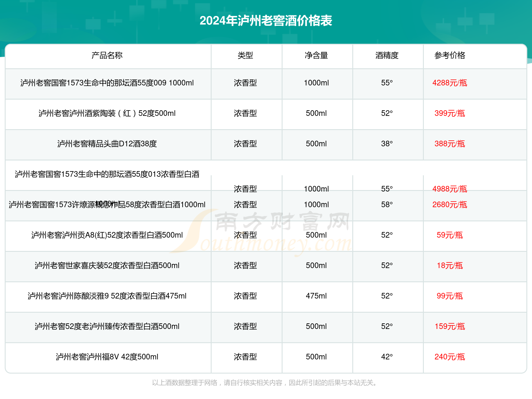
Task: Click 500ml in the 精品头曲D12 row
Action: coord(316,144)
